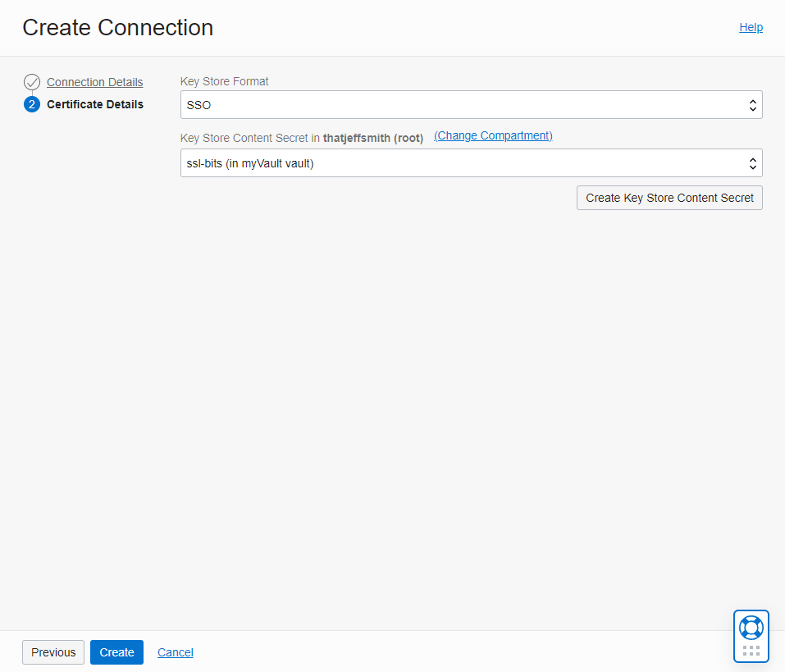The width and height of the screenshot is (785, 672).
Task: Click the thatjeffsmith (root) compartment name
Action: [x=373, y=138]
